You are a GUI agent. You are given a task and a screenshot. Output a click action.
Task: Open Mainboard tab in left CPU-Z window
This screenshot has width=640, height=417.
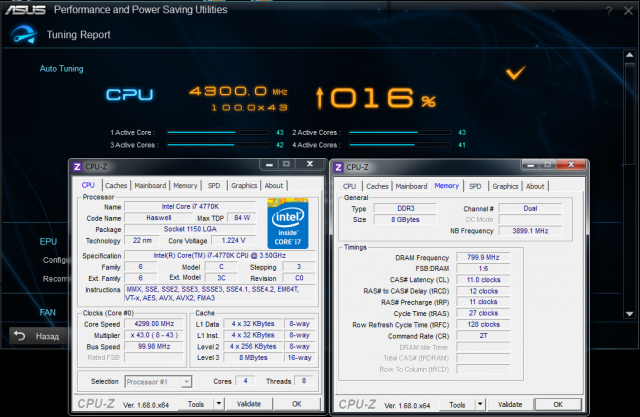pyautogui.click(x=150, y=186)
